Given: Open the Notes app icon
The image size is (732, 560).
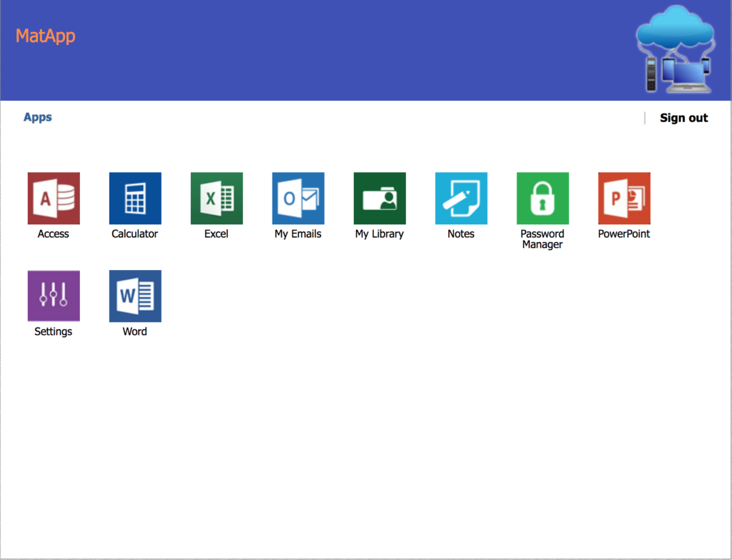Looking at the screenshot, I should (461, 199).
